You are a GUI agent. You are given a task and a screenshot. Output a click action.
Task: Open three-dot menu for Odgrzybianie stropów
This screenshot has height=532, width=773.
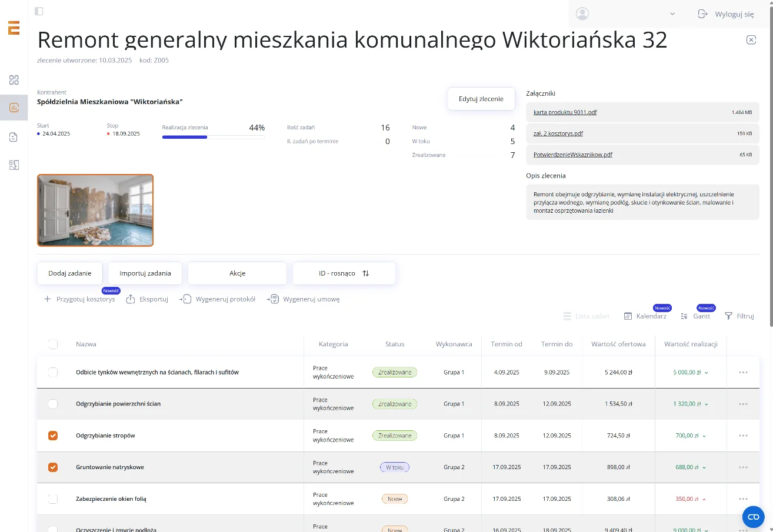point(743,436)
